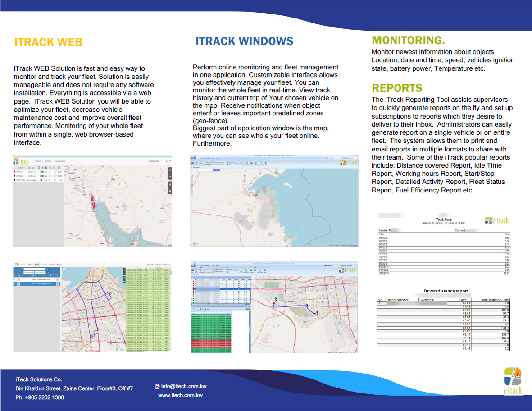This screenshot has height=411, width=532.
Task: Open the bottom iTrack Windows trip screenshot
Action: (274, 307)
